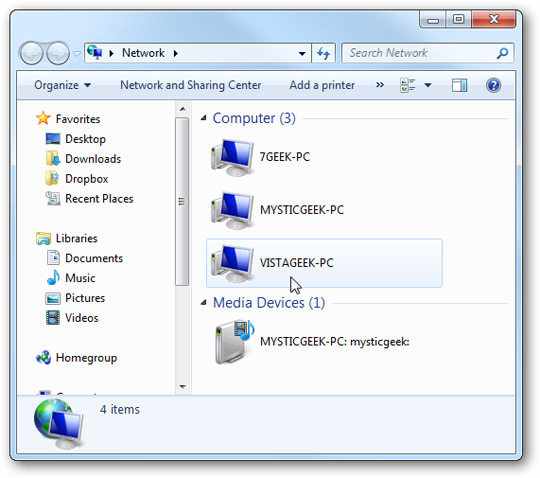The width and height of the screenshot is (540, 478).
Task: Click the MYSTICGEEK-PC label
Action: pos(302,210)
